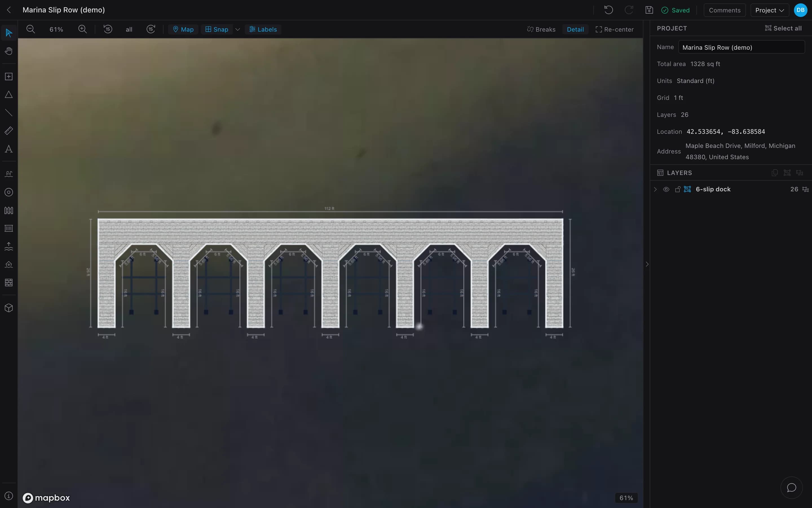Image resolution: width=812 pixels, height=508 pixels.
Task: Zoom out with the minus magnifier
Action: click(x=30, y=29)
